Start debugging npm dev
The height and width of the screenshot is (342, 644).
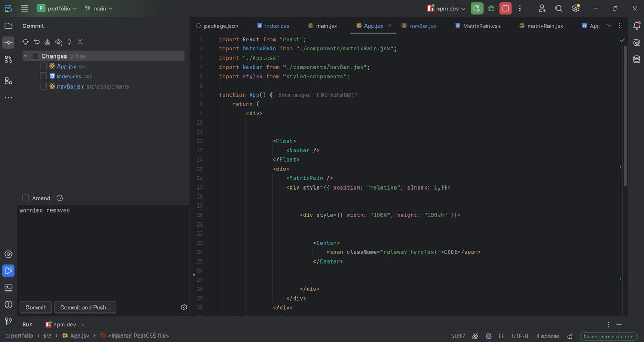(x=491, y=9)
